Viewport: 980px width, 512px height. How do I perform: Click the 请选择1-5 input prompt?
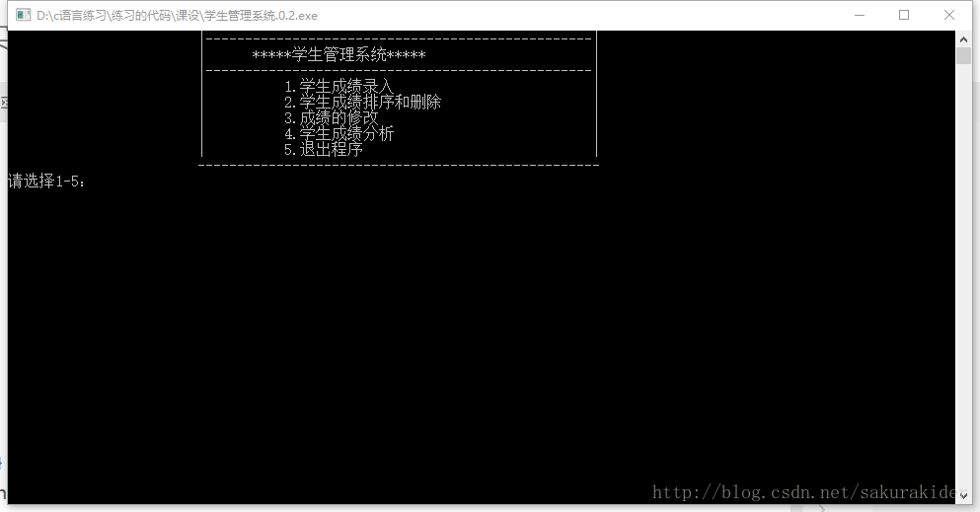click(46, 182)
